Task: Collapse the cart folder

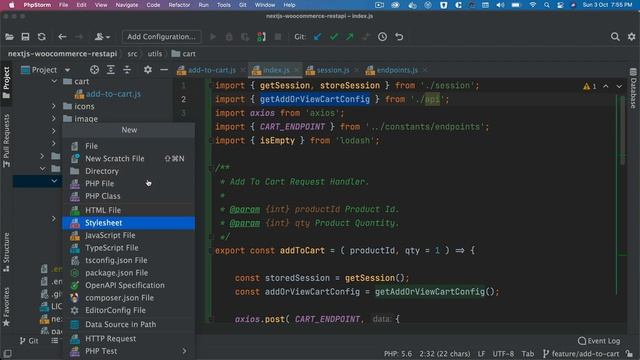Action: click(x=54, y=81)
